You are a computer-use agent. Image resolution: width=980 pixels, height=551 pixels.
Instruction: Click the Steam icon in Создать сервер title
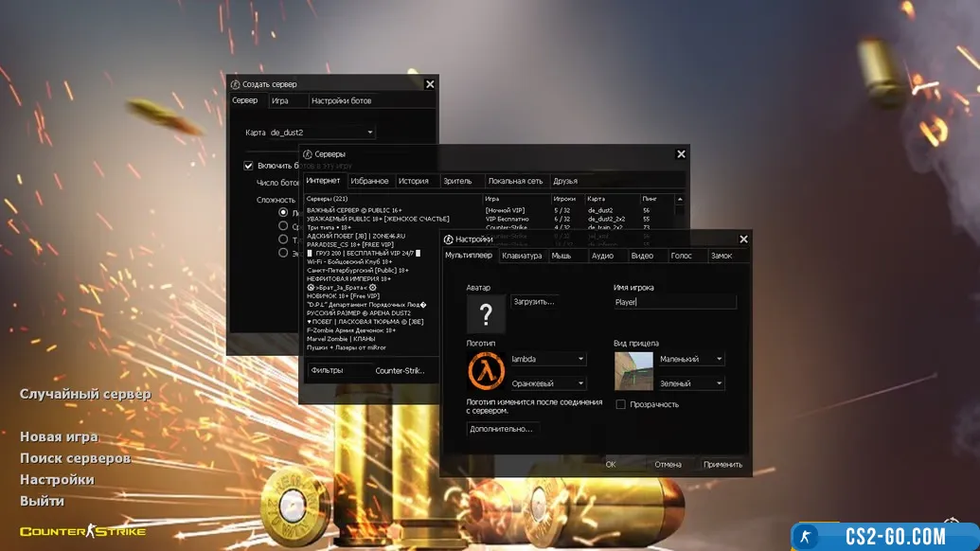236,84
